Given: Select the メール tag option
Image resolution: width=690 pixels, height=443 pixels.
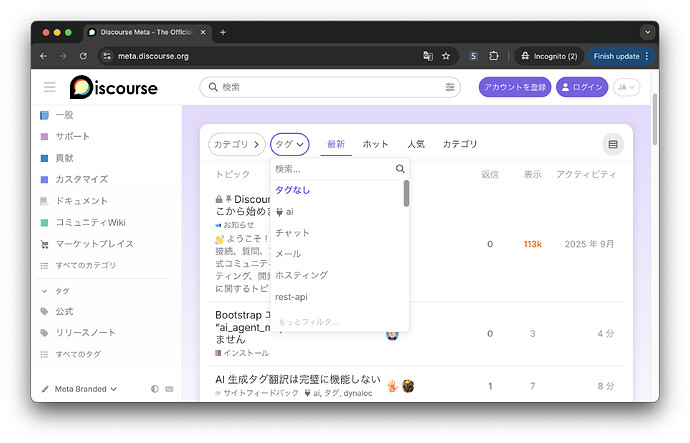Looking at the screenshot, I should tap(337, 254).
